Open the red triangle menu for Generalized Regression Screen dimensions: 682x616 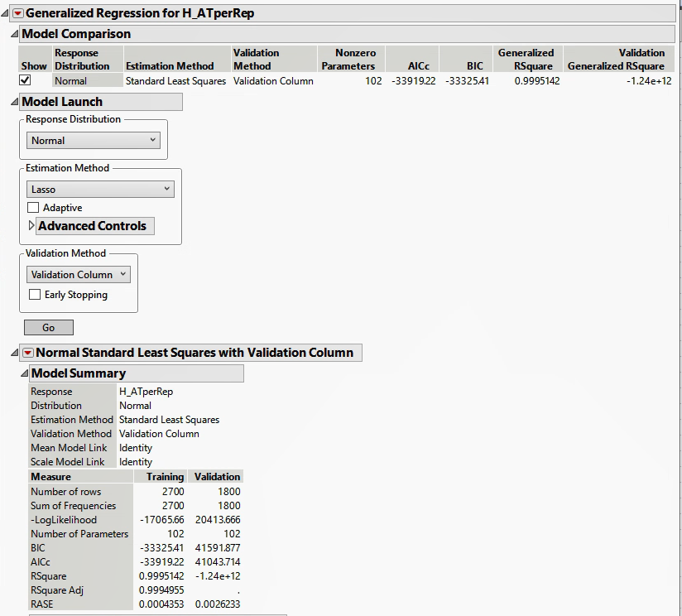[18, 14]
